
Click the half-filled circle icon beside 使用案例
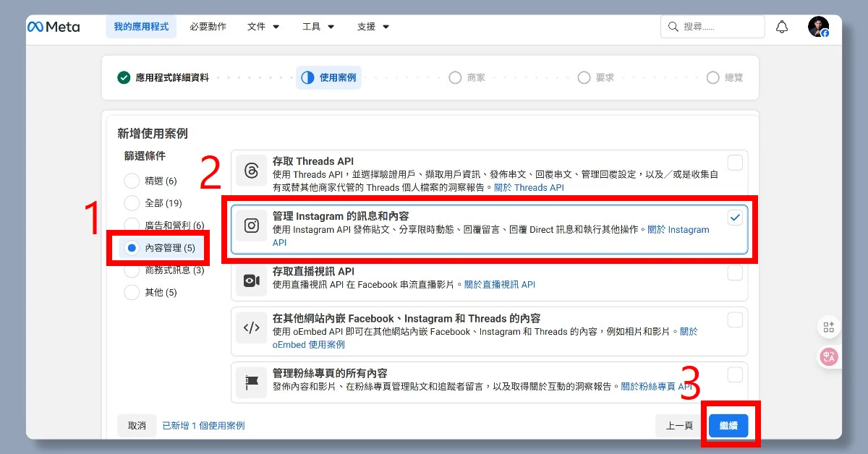click(307, 77)
